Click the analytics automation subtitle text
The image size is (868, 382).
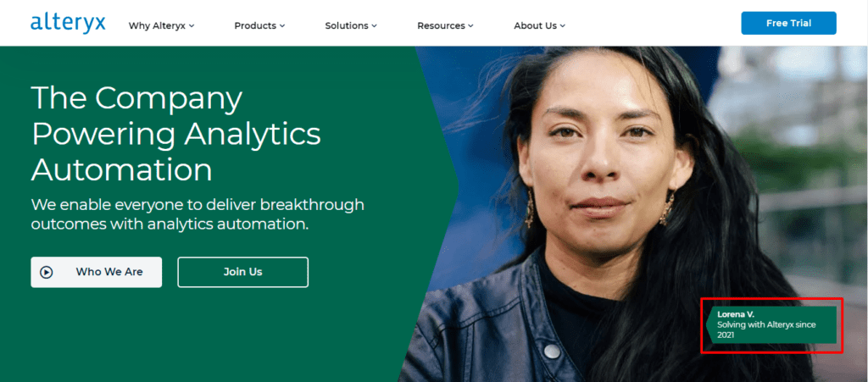pyautogui.click(x=198, y=214)
